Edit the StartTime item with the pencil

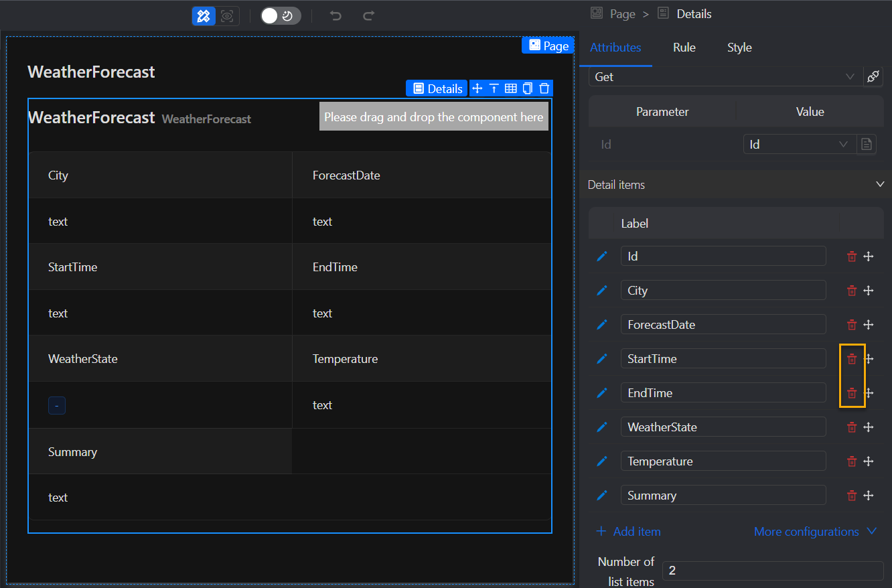[602, 358]
